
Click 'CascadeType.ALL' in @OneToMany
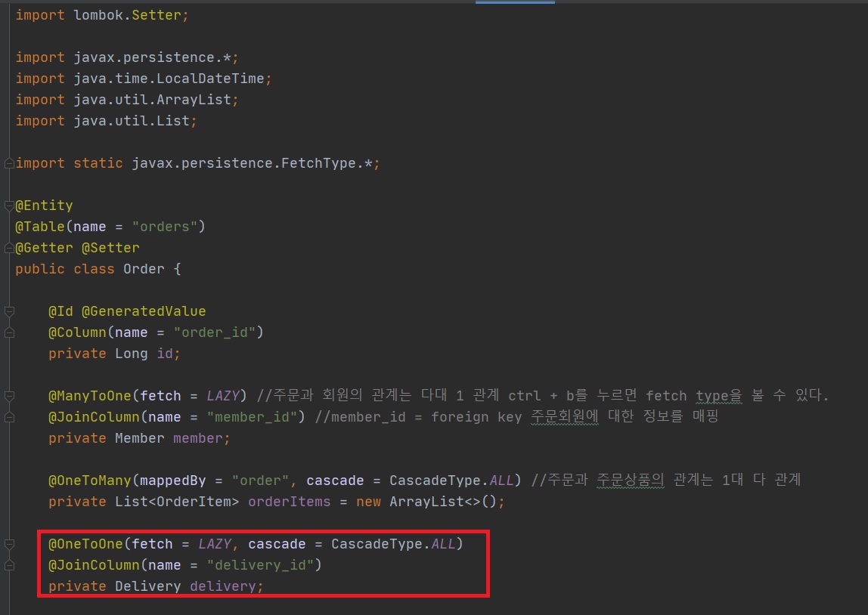coord(451,481)
